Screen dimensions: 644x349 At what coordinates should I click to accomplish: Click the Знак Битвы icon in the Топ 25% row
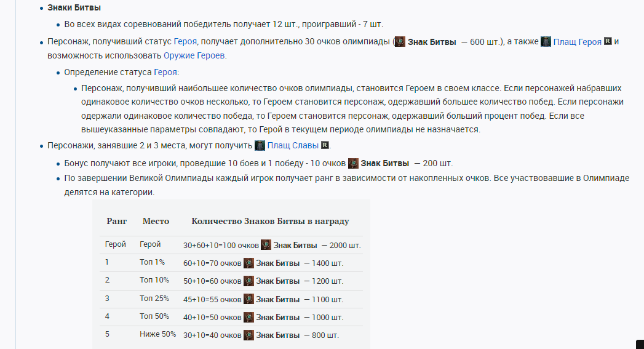[248, 299]
